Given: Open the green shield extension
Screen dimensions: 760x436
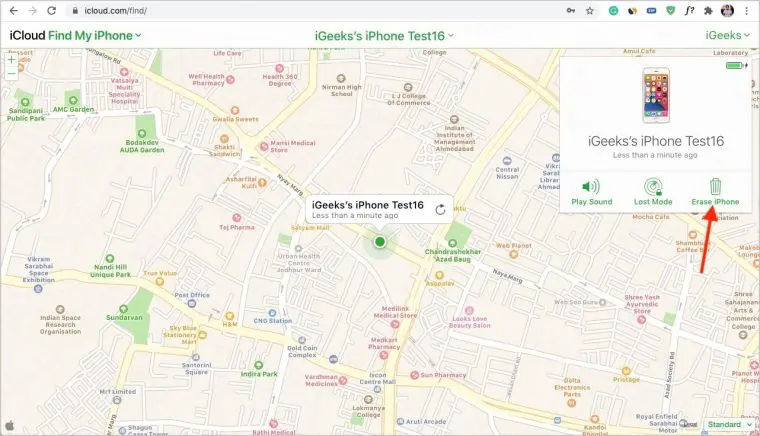Looking at the screenshot, I should (670, 11).
